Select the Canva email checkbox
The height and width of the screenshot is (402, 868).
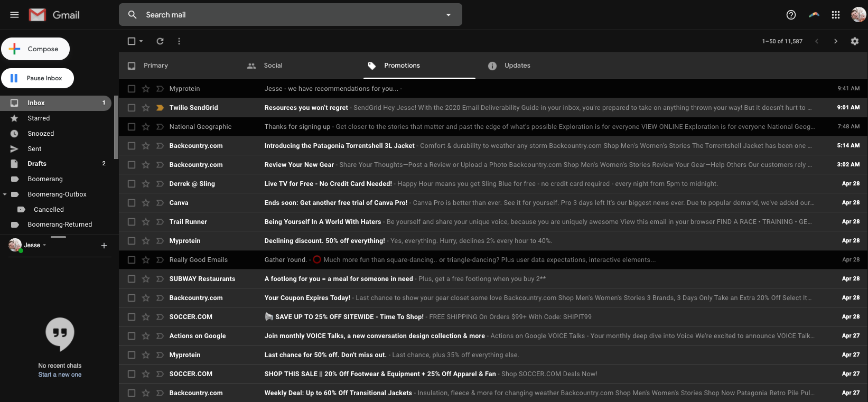point(132,203)
